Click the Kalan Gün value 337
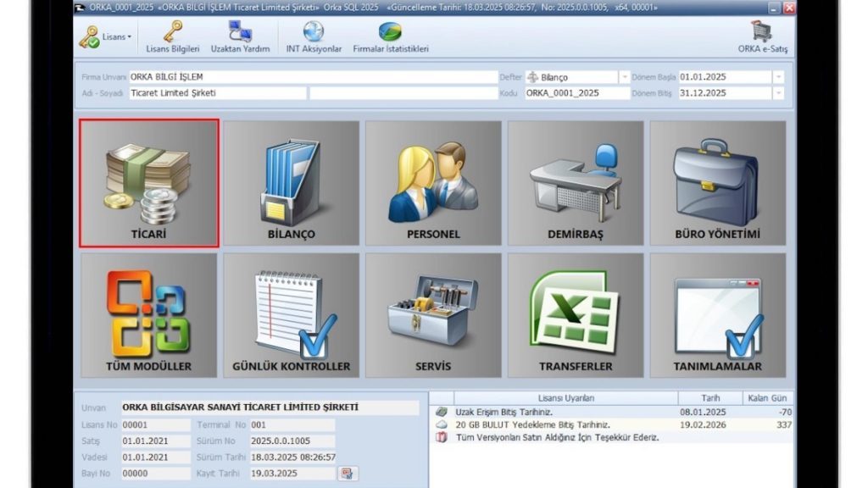The image size is (868, 488). 784,424
